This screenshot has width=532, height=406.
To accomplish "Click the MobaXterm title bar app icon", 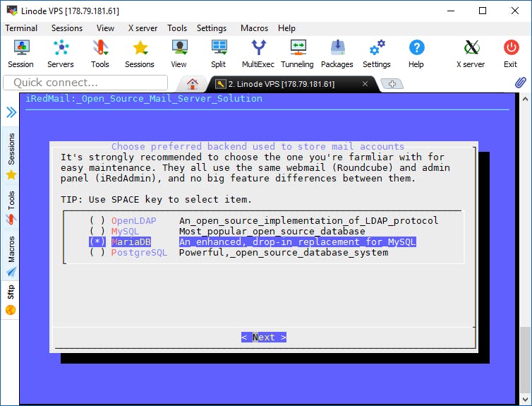I will click(x=12, y=11).
